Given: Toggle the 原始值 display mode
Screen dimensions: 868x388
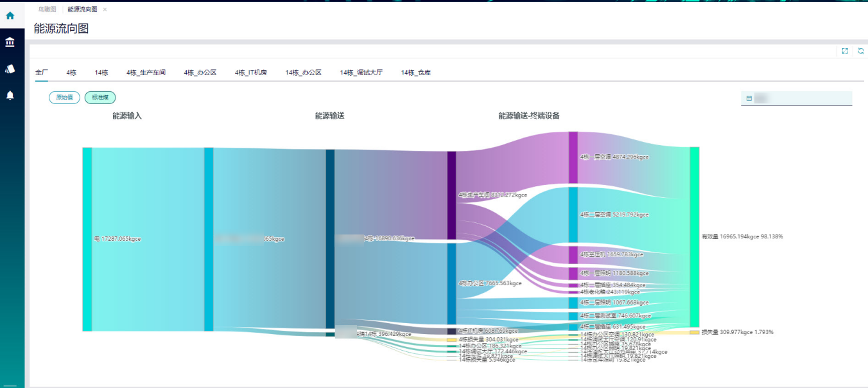Looking at the screenshot, I should point(64,98).
